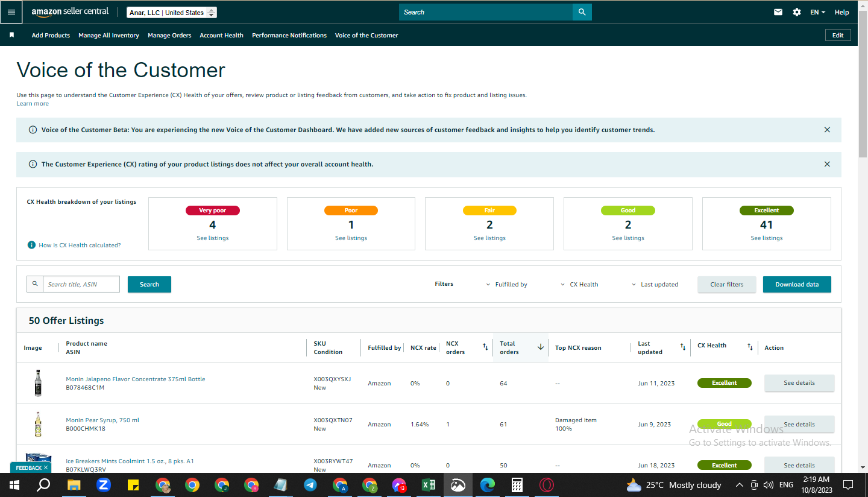Sort the table by CX Health
This screenshot has height=497, width=868.
[750, 347]
